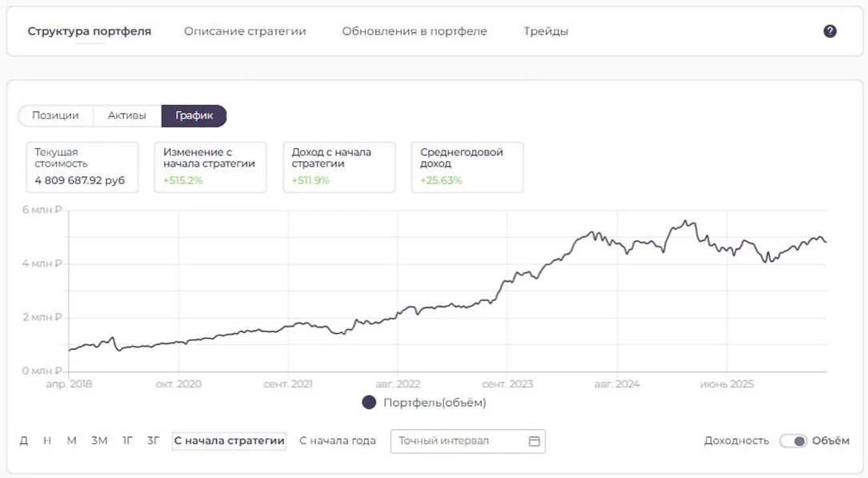Switch to Активы view
This screenshot has width=868, height=478.
click(x=126, y=115)
